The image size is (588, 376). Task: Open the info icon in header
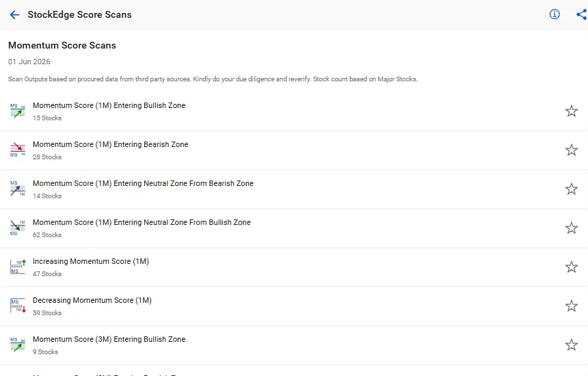554,14
